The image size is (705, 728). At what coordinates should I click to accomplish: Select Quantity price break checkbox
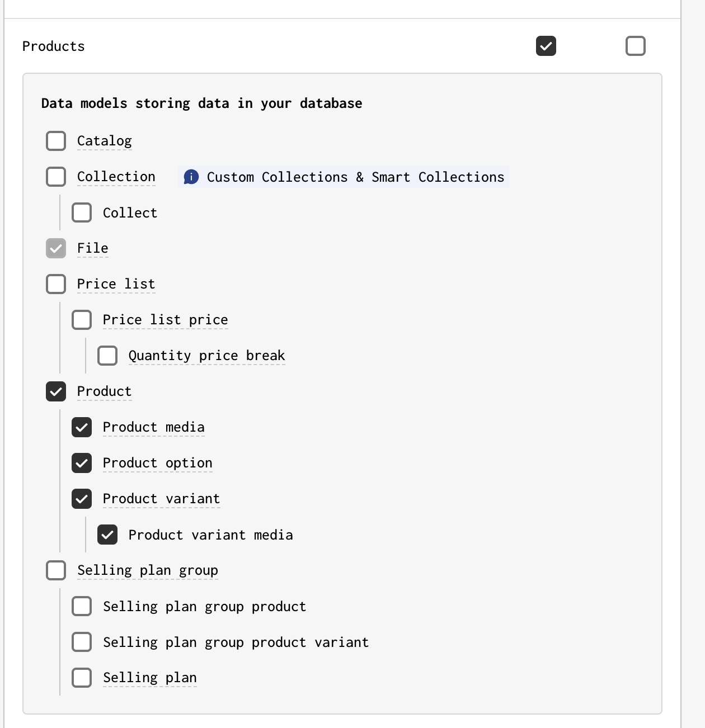[107, 356]
